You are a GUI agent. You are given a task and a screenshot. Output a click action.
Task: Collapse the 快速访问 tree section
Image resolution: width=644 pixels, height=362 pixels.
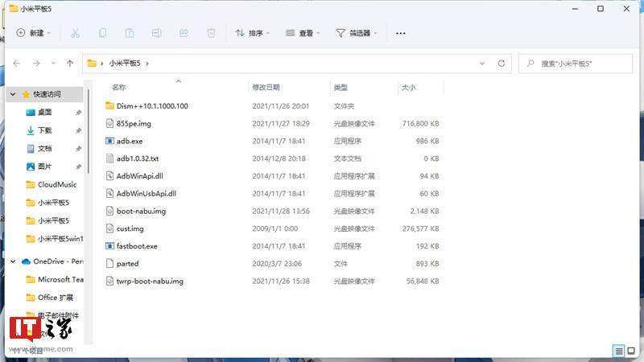point(14,94)
